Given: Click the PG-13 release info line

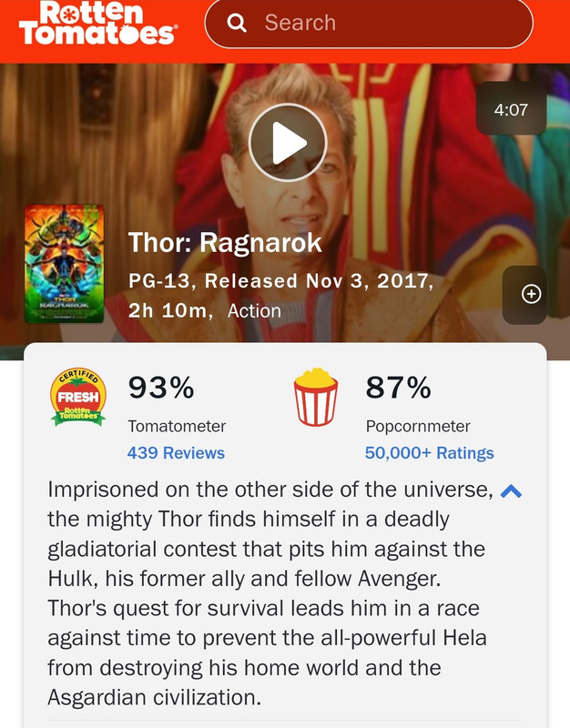Looking at the screenshot, I should point(281,281).
